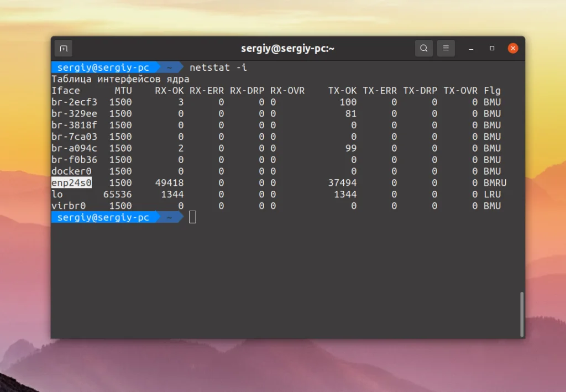Open the terminal search magnifier
Image resolution: width=566 pixels, height=392 pixels.
coord(423,48)
